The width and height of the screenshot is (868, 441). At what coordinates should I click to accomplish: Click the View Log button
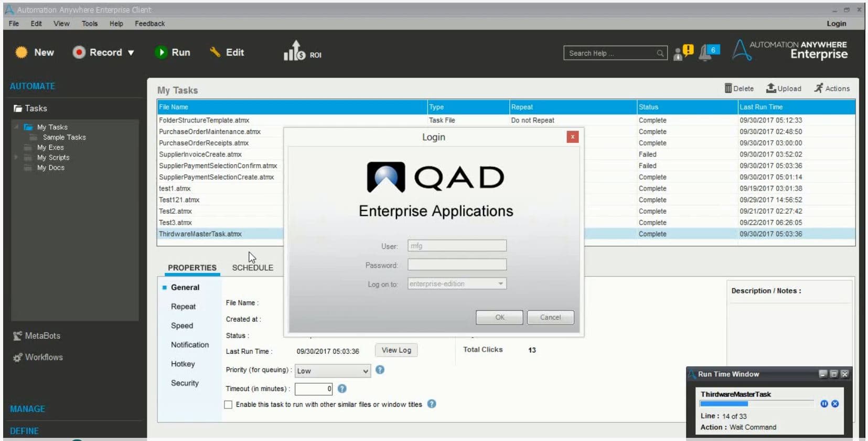[397, 350]
